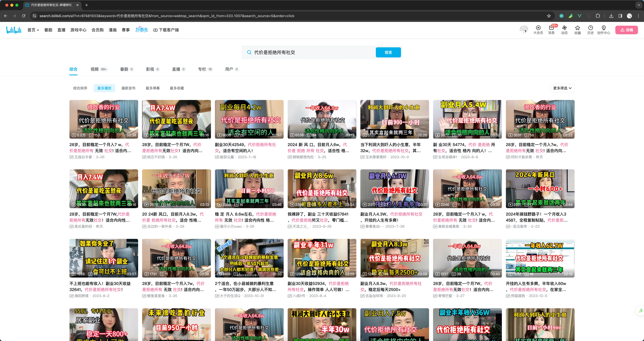Open the 创作中心 lightbulb icon
This screenshot has width=644, height=341.
coord(603,30)
